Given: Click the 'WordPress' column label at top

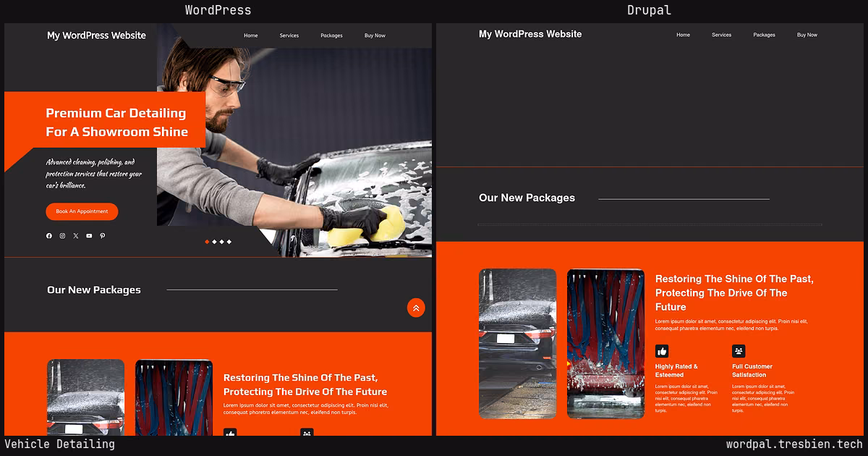Looking at the screenshot, I should click(218, 10).
